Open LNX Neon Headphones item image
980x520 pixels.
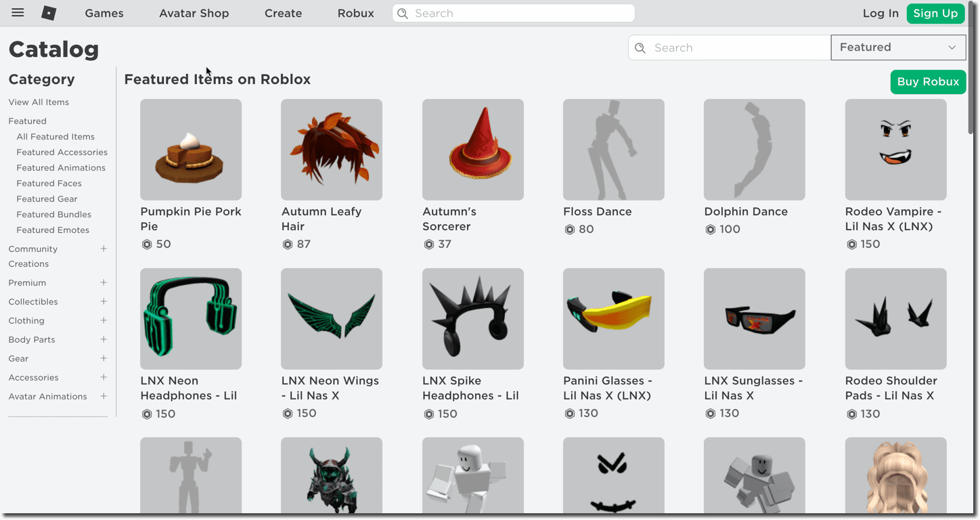(x=191, y=319)
